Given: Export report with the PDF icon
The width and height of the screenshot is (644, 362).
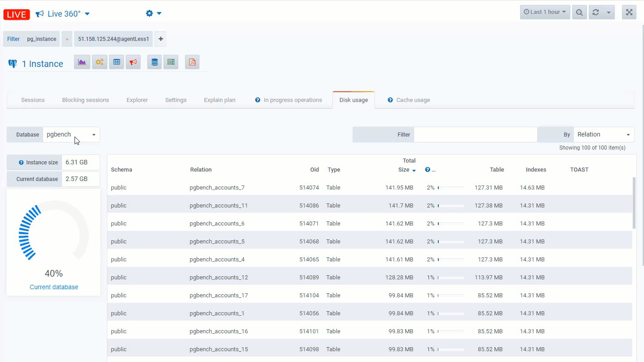Looking at the screenshot, I should [x=192, y=62].
